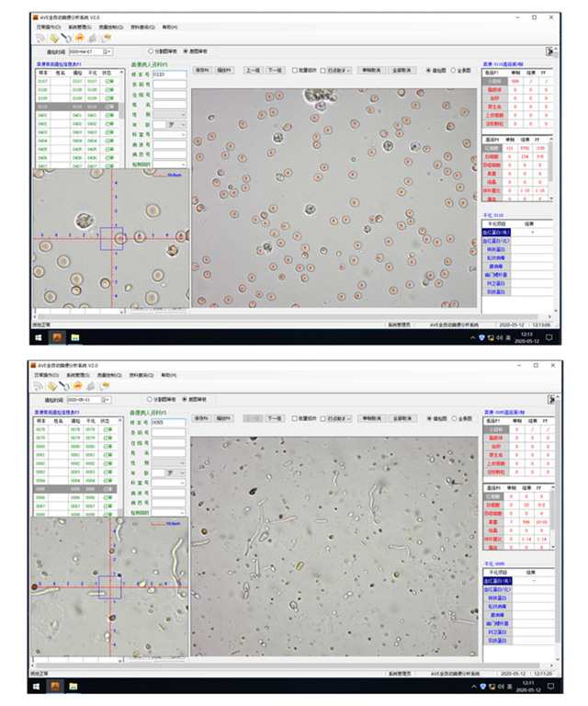588x706 pixels.
Task: Open the notification center in the 12:13 taskbar
Action: tap(548, 337)
